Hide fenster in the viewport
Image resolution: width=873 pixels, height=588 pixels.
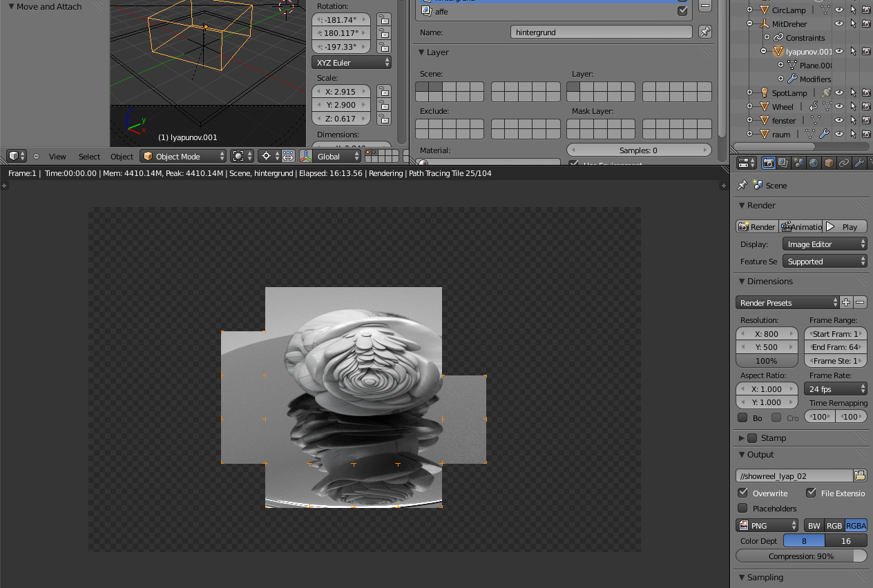839,120
